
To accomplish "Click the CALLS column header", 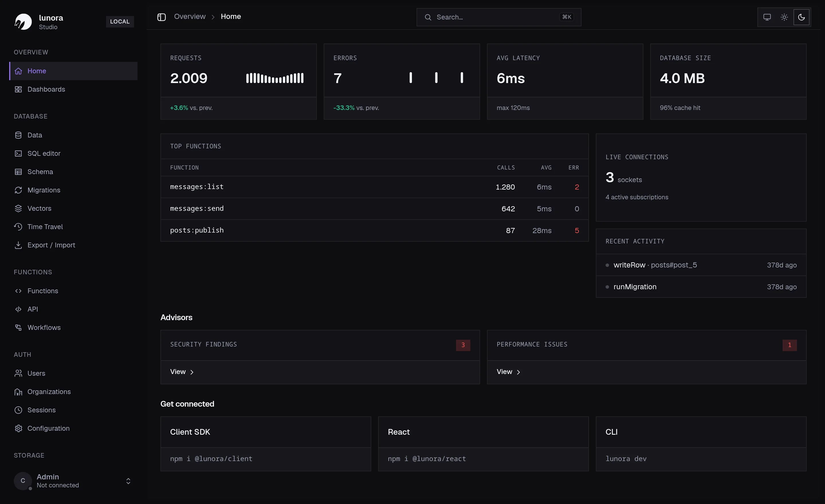I will point(506,168).
